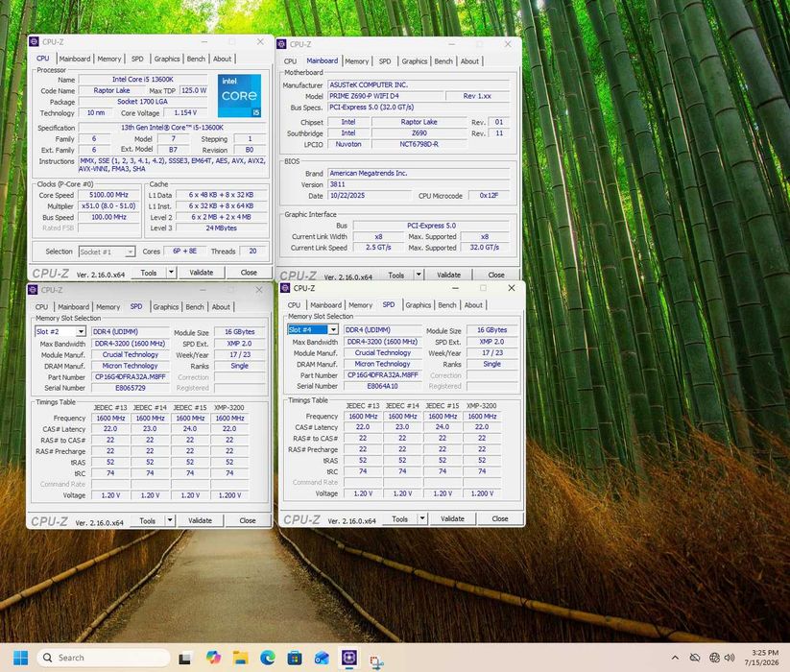The width and height of the screenshot is (790, 672).
Task: Click the CPU-Z title icon in the Mainboard window
Action: 281,44
